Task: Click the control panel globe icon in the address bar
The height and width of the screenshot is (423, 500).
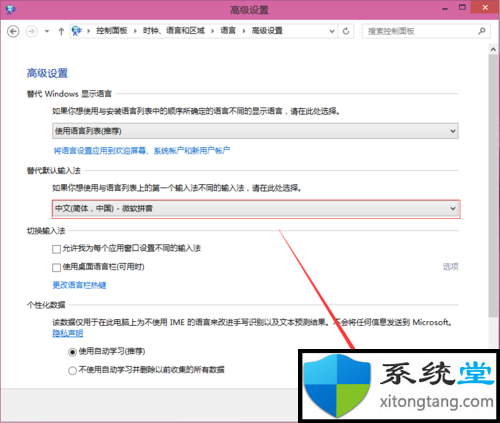Action: (77, 31)
